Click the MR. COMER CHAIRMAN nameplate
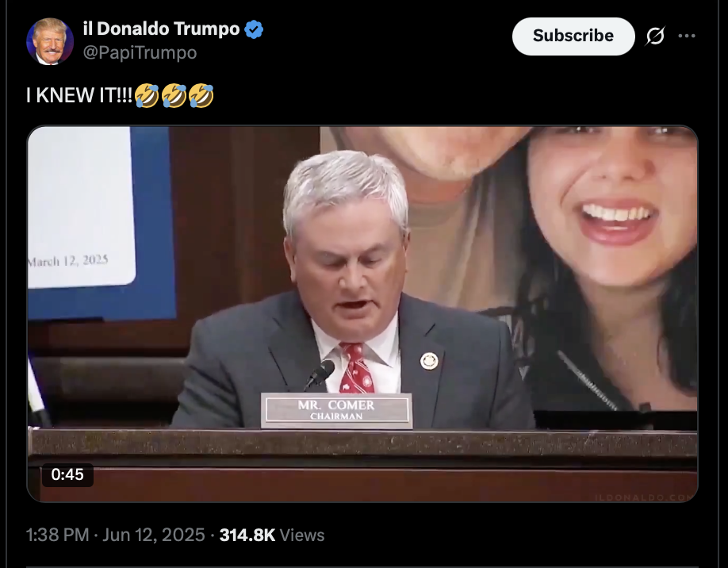This screenshot has width=728, height=568. (x=336, y=410)
